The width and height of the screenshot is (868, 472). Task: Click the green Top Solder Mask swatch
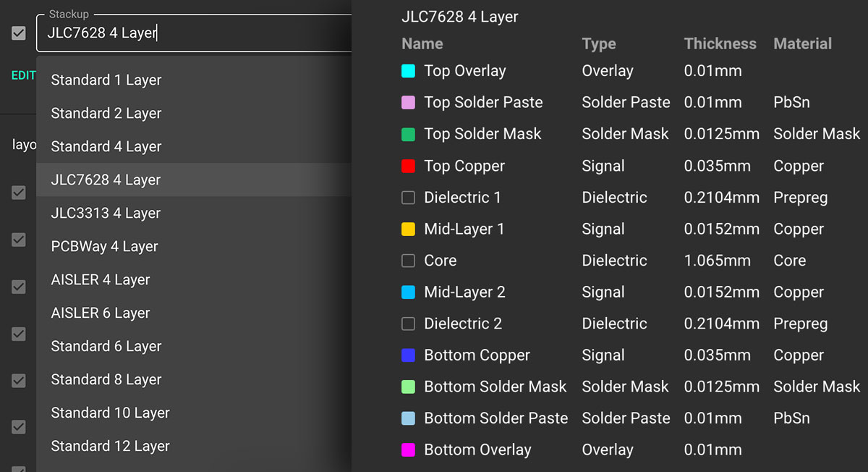[408, 135]
